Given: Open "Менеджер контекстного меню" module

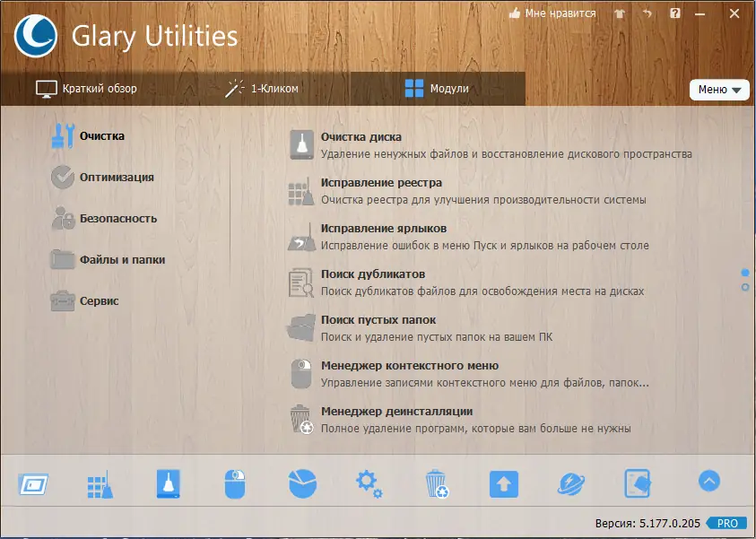Looking at the screenshot, I should tap(469, 374).
